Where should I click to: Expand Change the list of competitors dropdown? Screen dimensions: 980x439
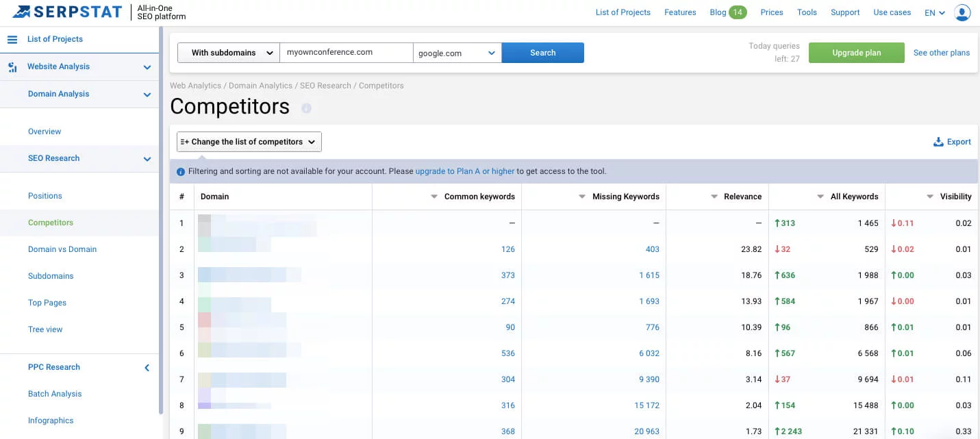point(249,142)
